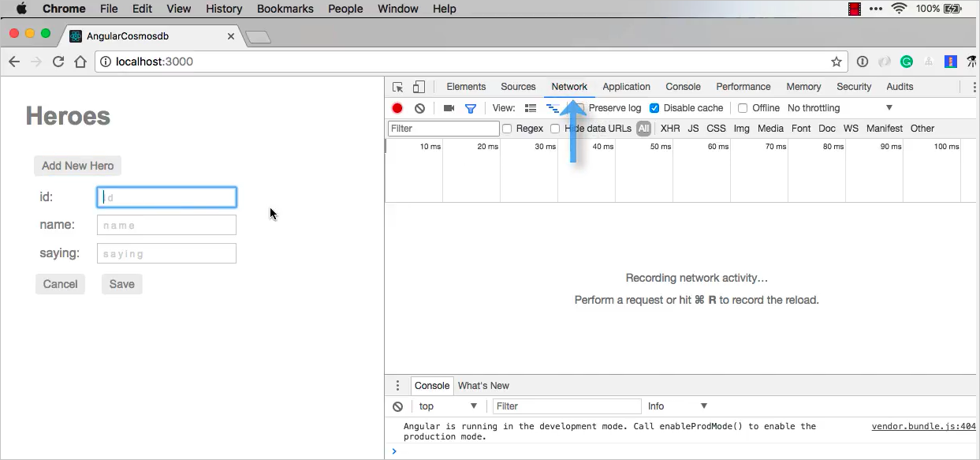Open the console context dropdown labeled top

(448, 406)
